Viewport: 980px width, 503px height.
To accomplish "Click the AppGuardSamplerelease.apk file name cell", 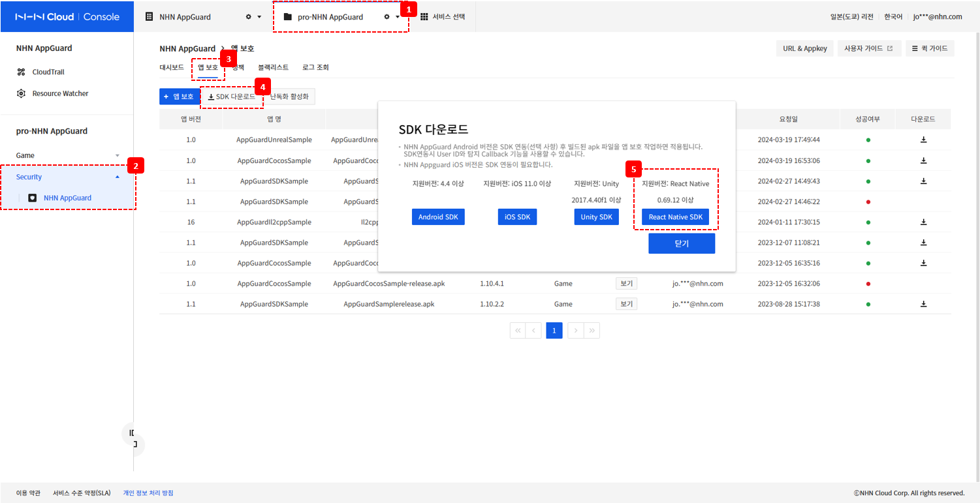I will pyautogui.click(x=389, y=304).
